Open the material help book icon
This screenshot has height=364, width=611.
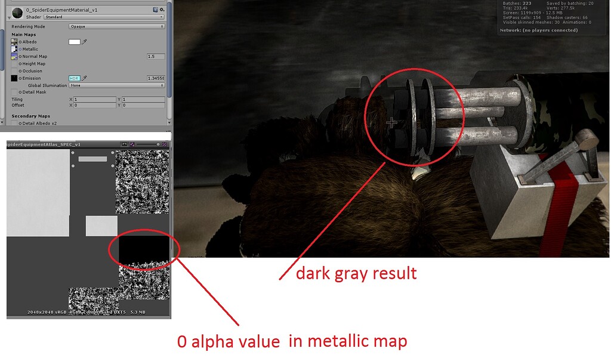tap(155, 10)
